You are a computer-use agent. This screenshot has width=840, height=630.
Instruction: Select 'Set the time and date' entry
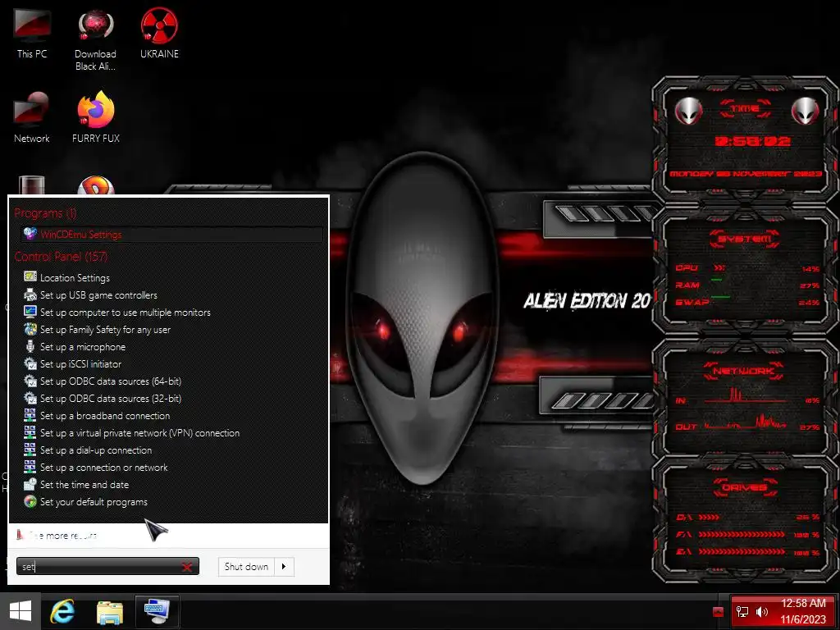[84, 484]
